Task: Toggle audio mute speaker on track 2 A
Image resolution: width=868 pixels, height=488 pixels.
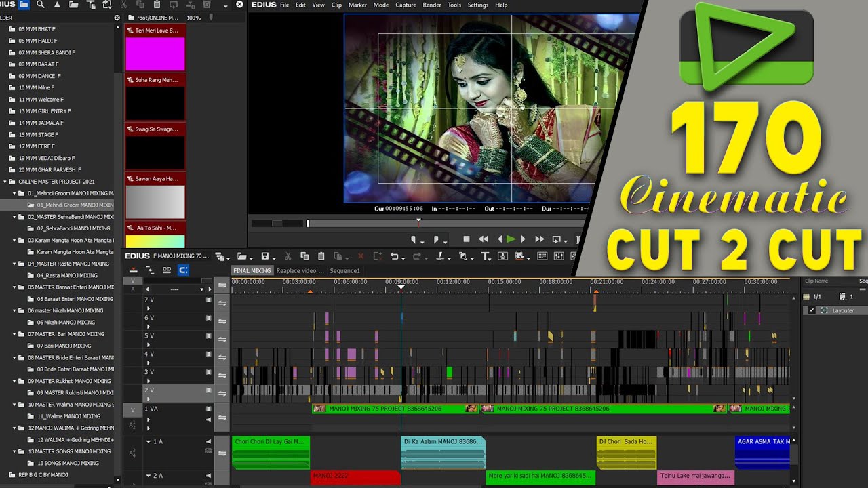Action: coord(209,476)
